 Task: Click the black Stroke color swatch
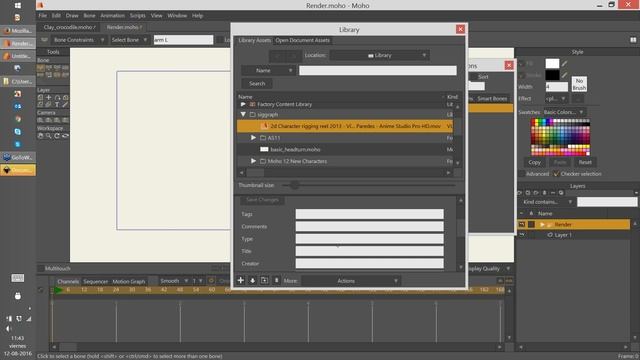[552, 75]
